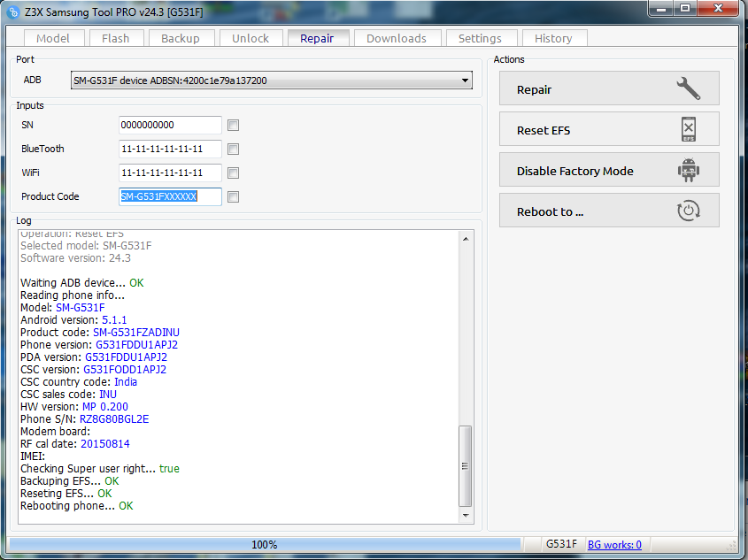Viewport: 748px width, 560px height.
Task: Click the 100% progress bar
Action: point(265,544)
